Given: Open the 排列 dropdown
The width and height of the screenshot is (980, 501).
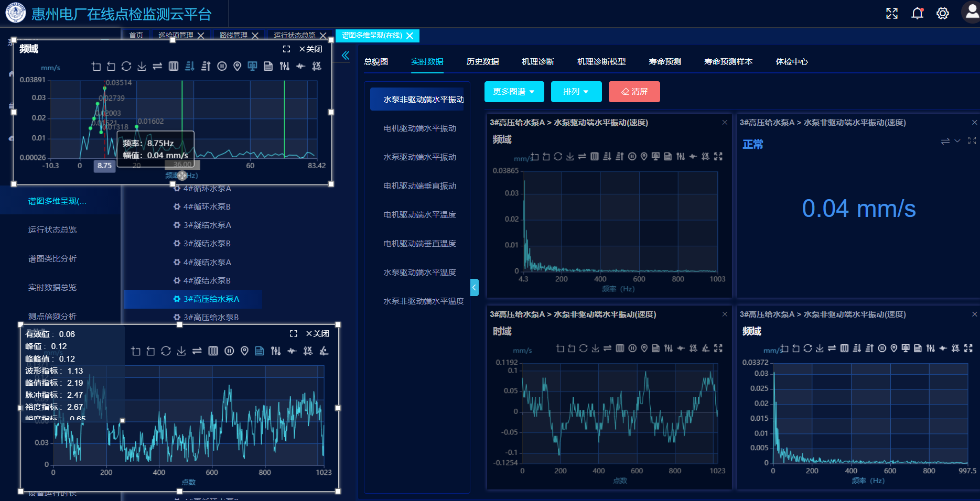Looking at the screenshot, I should [x=576, y=92].
